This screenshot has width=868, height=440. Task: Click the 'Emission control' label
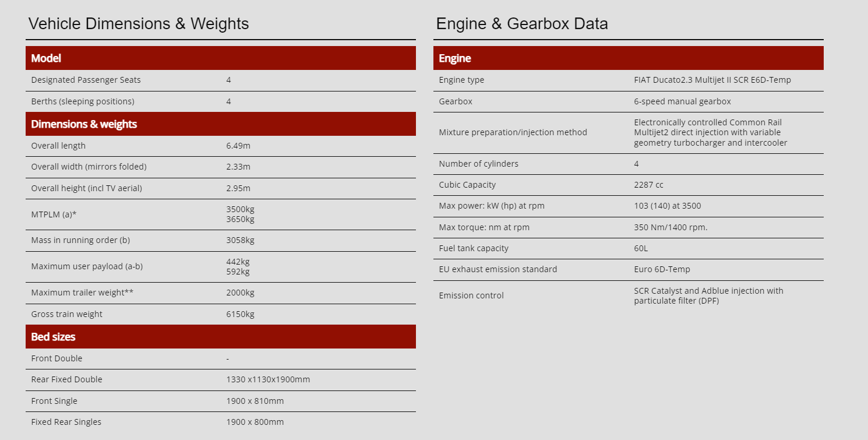pyautogui.click(x=471, y=295)
